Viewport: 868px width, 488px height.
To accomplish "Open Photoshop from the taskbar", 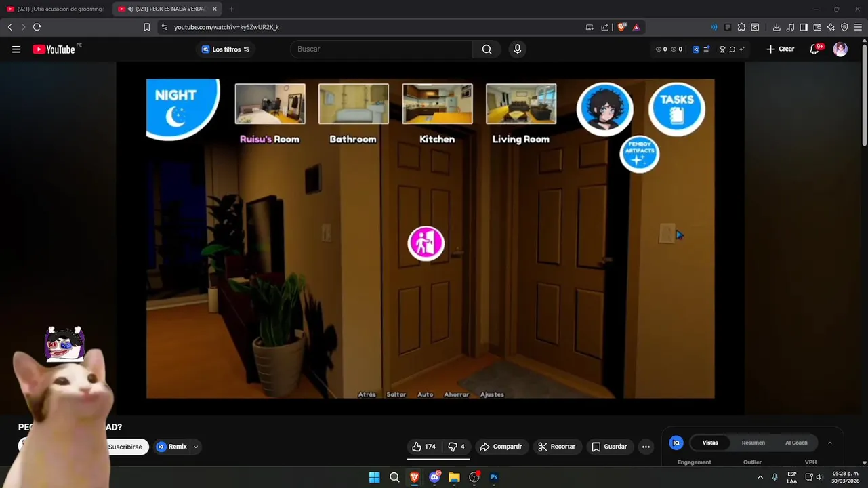I will (x=494, y=477).
